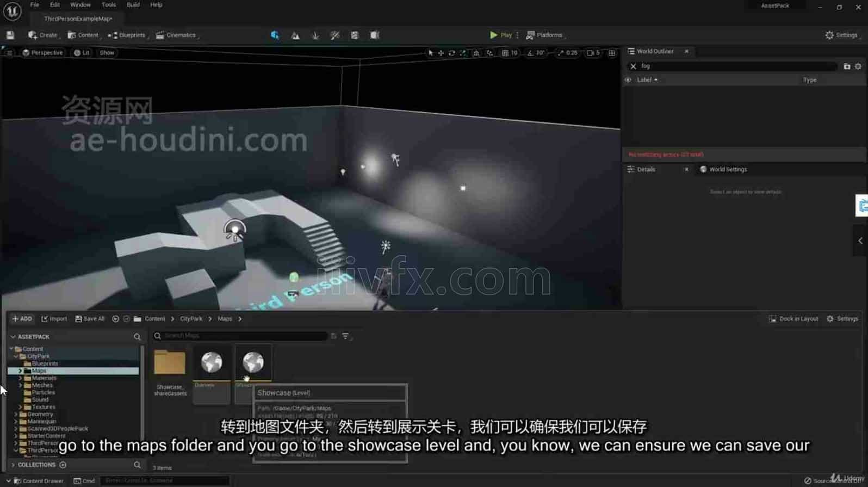
Task: Open the Tools menu
Action: point(109,5)
